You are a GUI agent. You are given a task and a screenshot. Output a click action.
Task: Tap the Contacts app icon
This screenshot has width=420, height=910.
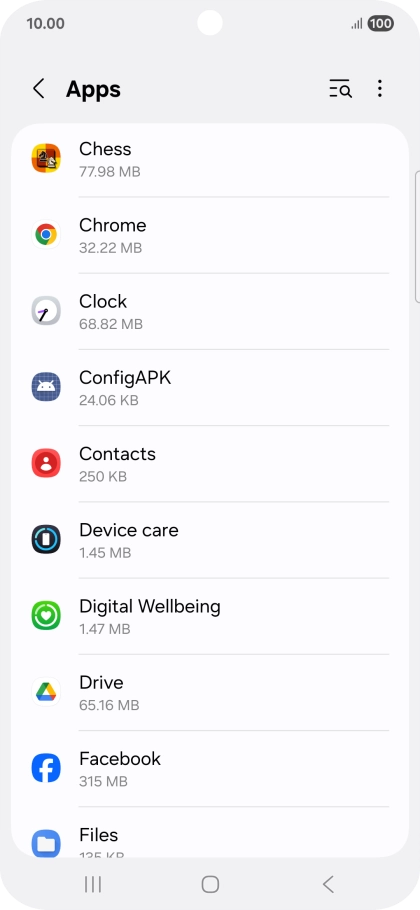click(x=46, y=463)
